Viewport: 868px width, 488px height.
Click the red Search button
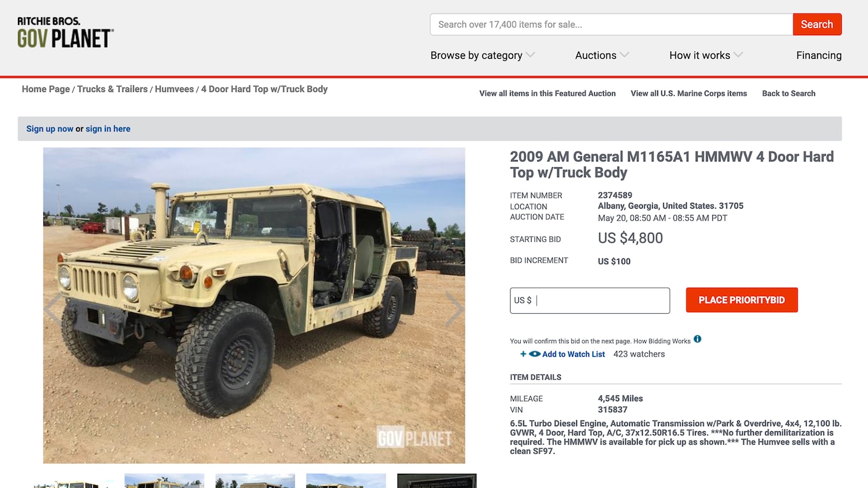pos(817,24)
